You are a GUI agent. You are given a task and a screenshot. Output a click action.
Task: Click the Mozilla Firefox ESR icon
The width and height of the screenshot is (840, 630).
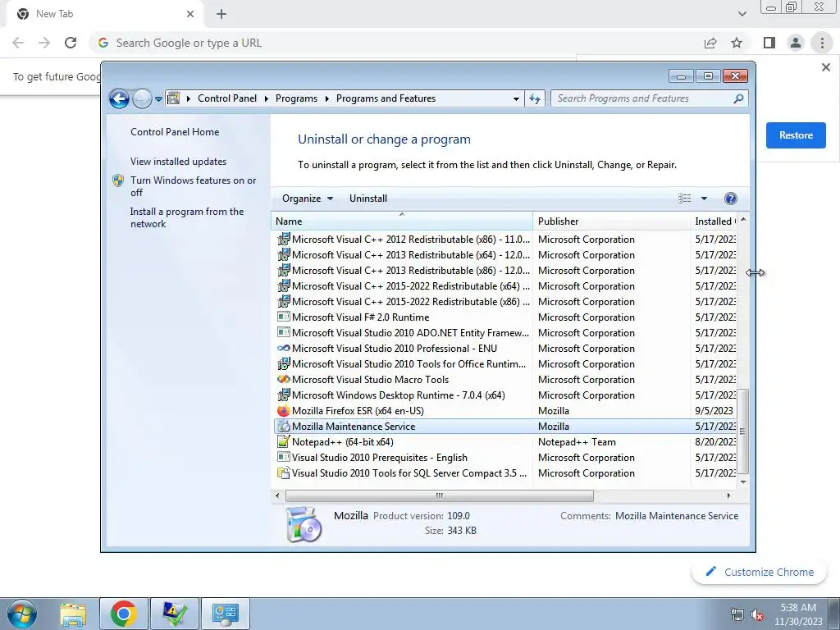coord(283,411)
